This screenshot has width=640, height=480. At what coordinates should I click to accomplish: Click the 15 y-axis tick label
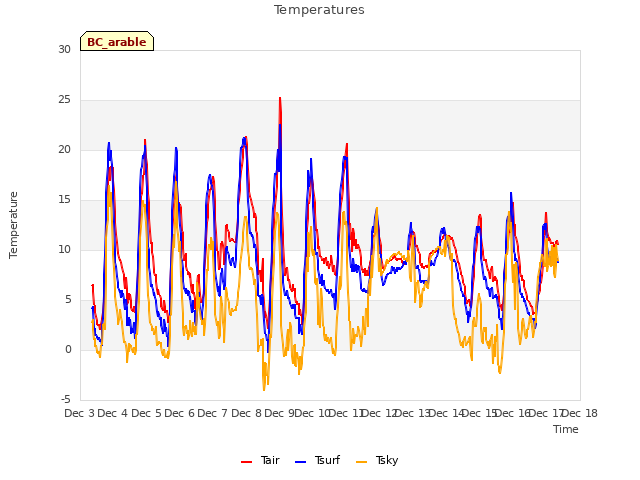coord(64,200)
